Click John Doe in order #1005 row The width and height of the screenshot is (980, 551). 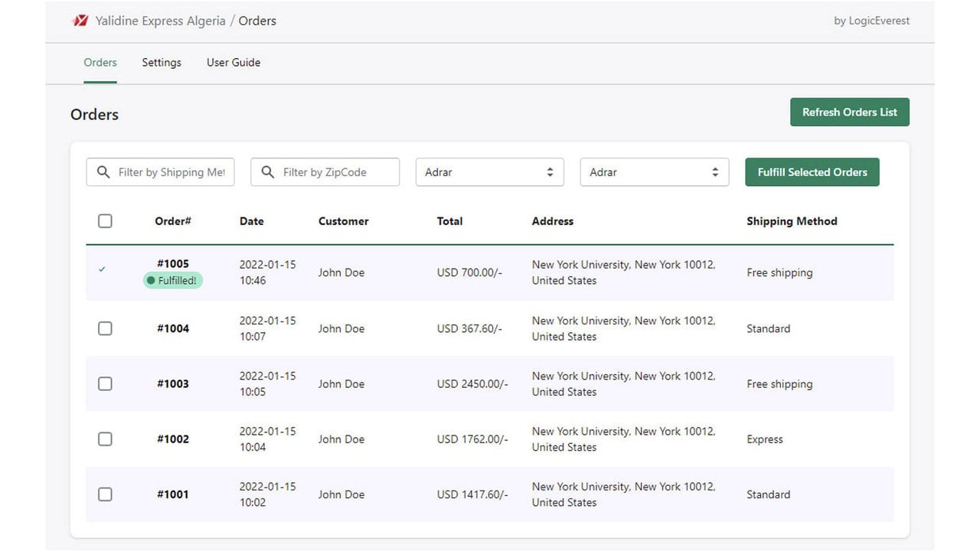(341, 272)
